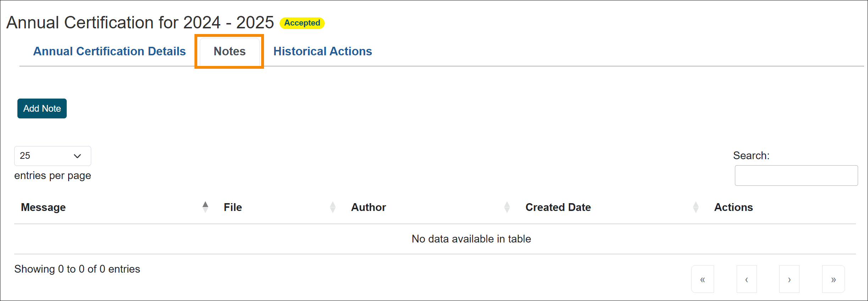Click the Message column header label
This screenshot has width=868, height=301.
click(x=43, y=207)
